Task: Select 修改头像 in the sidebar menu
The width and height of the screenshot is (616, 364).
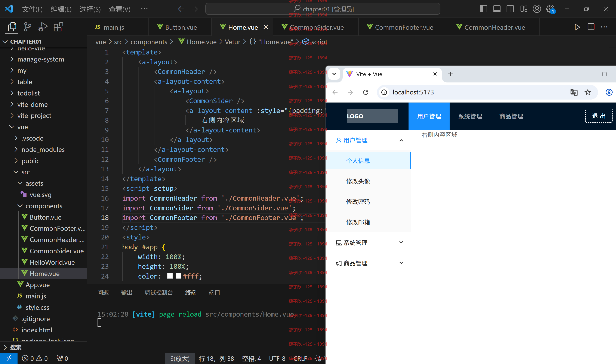Action: pyautogui.click(x=368, y=181)
